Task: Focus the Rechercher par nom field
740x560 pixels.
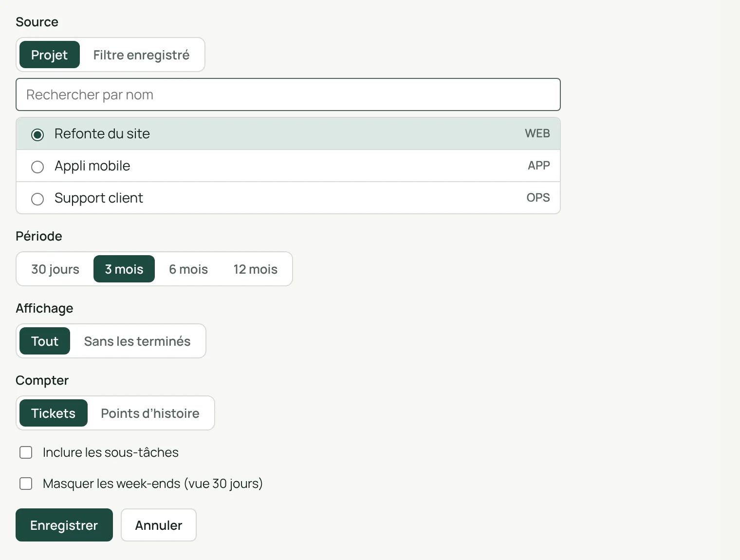Action: [288, 94]
